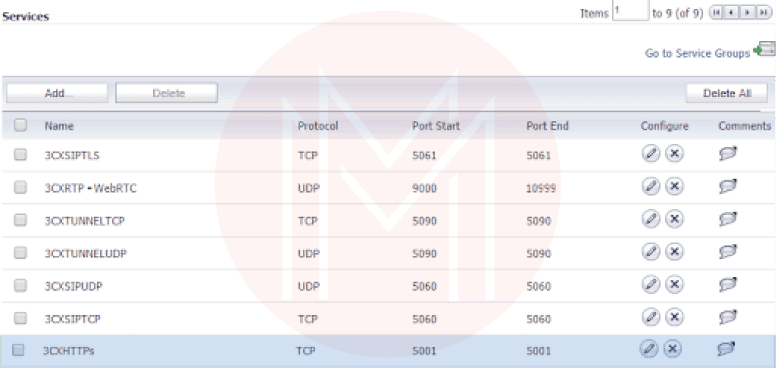Viewport: 776px width, 368px height.
Task: Edit the 3CXHTTPs service
Action: tap(648, 349)
